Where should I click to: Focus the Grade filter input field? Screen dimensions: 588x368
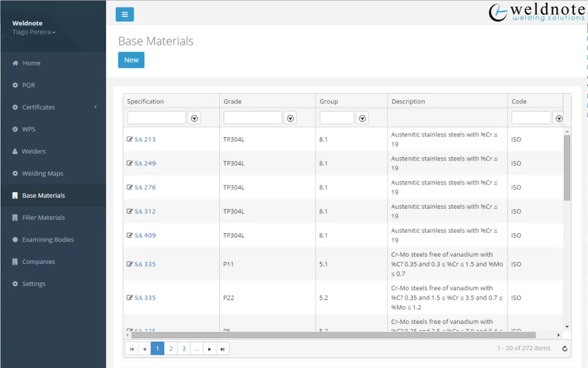point(253,118)
